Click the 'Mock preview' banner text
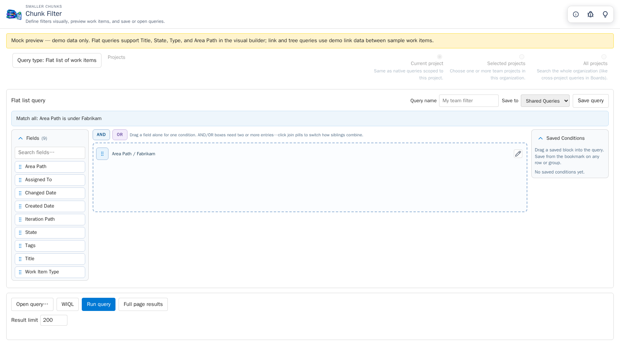 click(x=222, y=41)
